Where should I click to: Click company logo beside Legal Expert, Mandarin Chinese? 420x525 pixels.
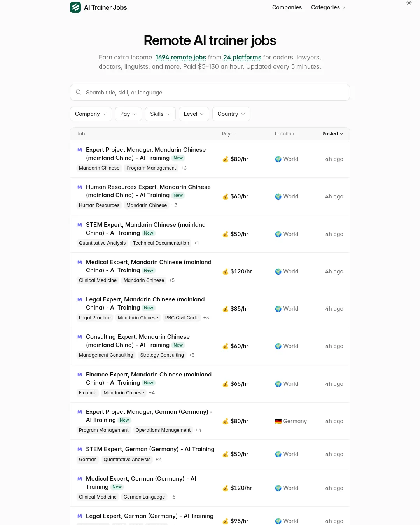[x=80, y=299]
